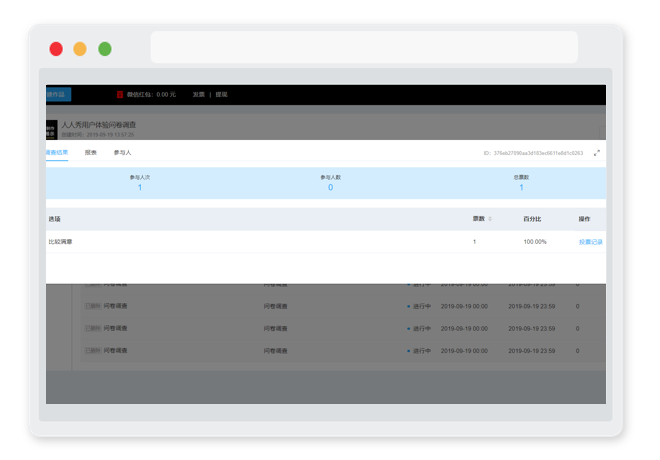Click the 发票 link in top bar
Image resolution: width=660 pixels, height=460 pixels.
coord(199,94)
